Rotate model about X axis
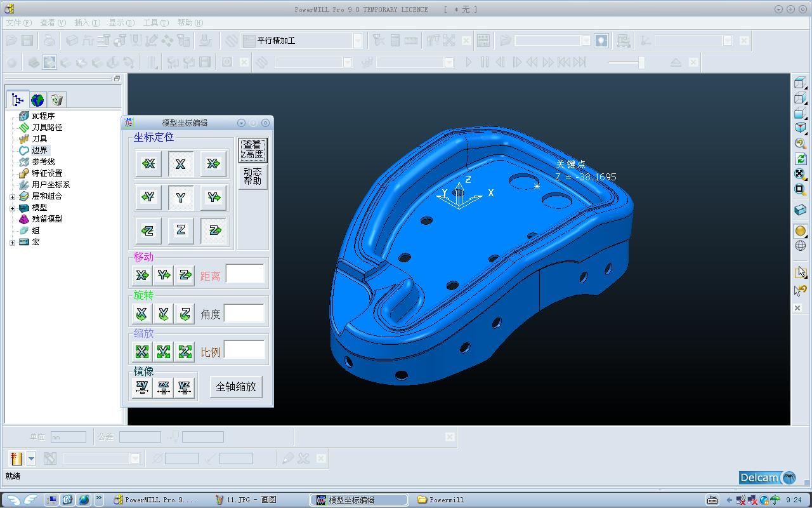Image resolution: width=812 pixels, height=508 pixels. (142, 313)
